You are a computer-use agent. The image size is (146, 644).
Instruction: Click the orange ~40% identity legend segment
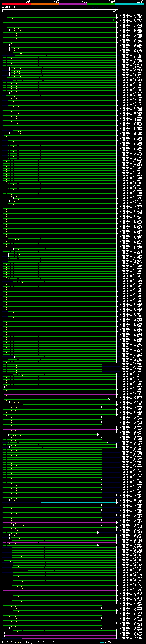pos(45,4)
